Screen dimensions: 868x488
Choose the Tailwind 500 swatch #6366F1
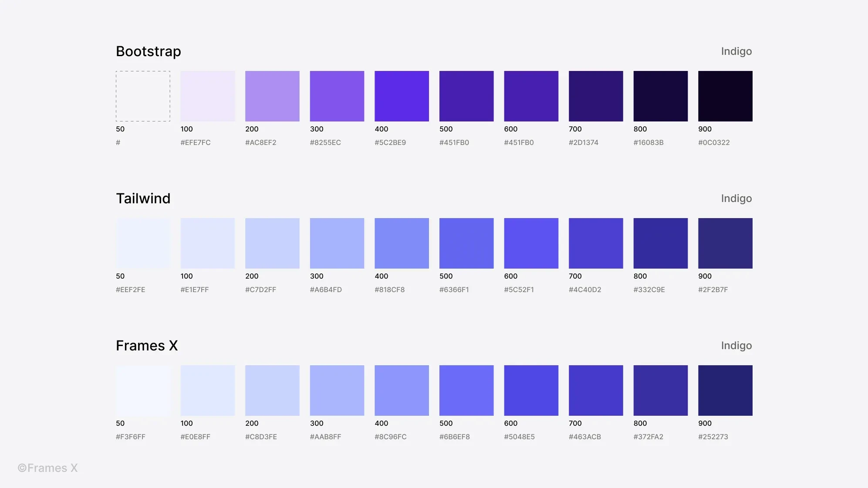466,243
